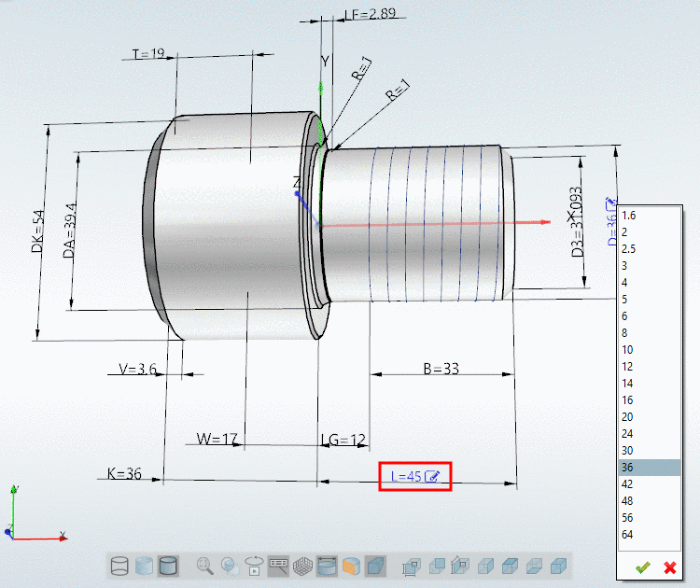
Task: Choose 5 from the diameter list
Action: tap(650, 300)
